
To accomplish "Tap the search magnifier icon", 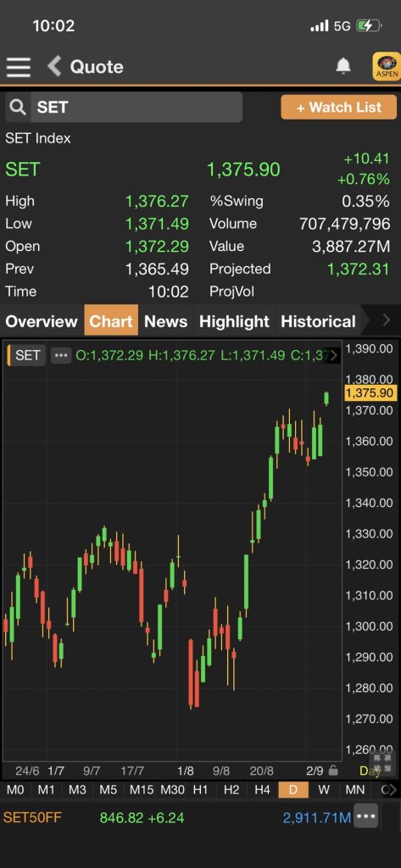I will (x=18, y=107).
